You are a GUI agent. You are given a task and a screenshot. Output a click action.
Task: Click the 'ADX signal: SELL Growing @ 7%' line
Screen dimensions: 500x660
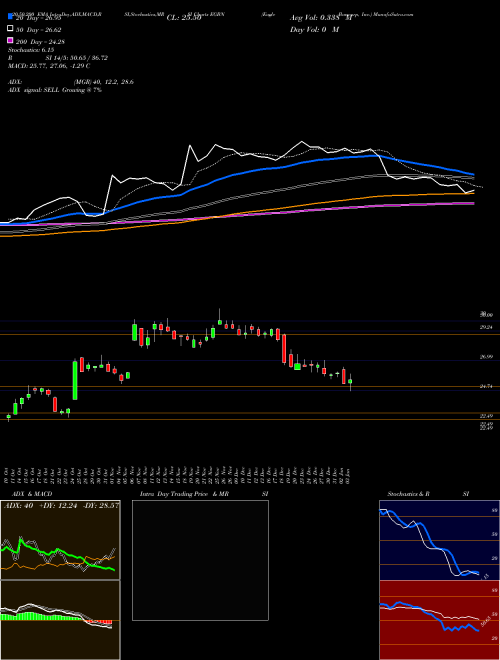[55, 90]
